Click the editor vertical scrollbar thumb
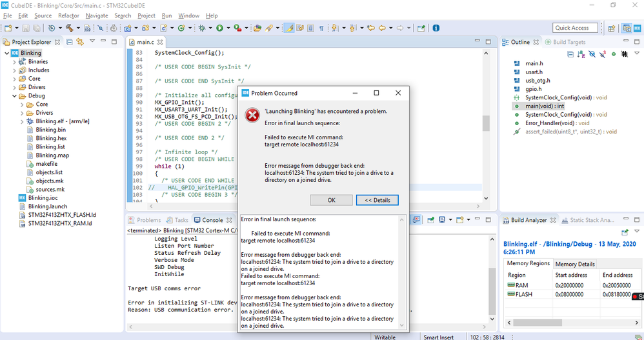644x340 pixels. [x=486, y=123]
